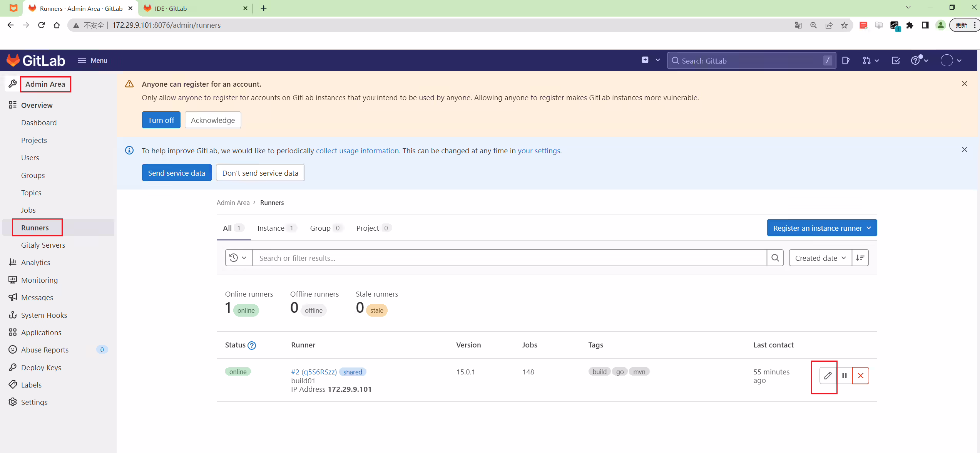
Task: Open Jobs in the sidebar
Action: [28, 210]
